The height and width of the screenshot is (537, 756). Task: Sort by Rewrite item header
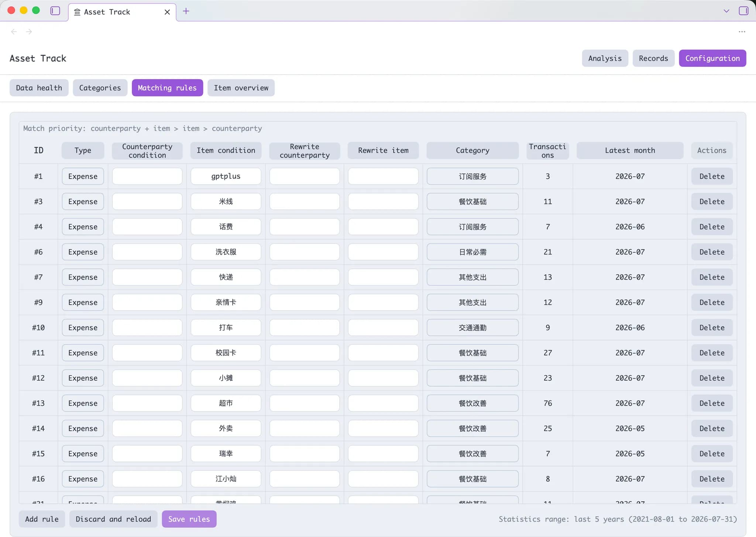pyautogui.click(x=383, y=150)
